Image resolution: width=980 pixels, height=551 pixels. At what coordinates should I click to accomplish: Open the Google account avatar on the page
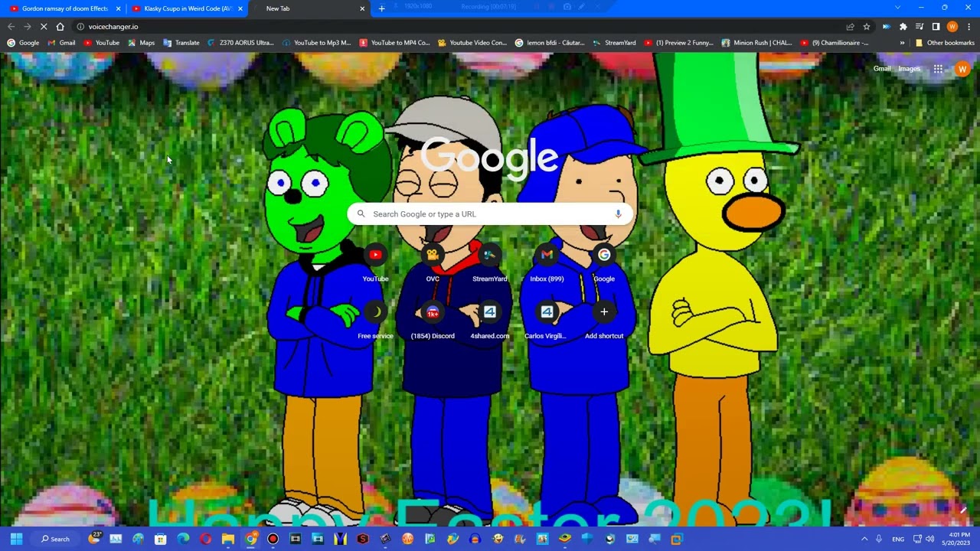[x=962, y=69]
